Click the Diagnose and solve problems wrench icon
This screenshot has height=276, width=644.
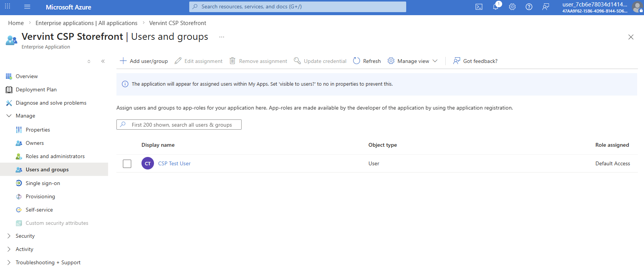click(9, 103)
